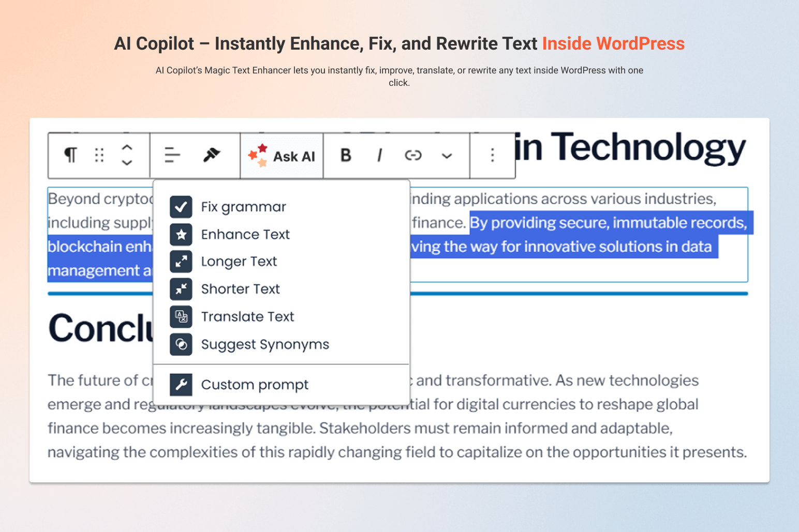Click the pin toolbar icon
This screenshot has width=799, height=532.
(212, 155)
